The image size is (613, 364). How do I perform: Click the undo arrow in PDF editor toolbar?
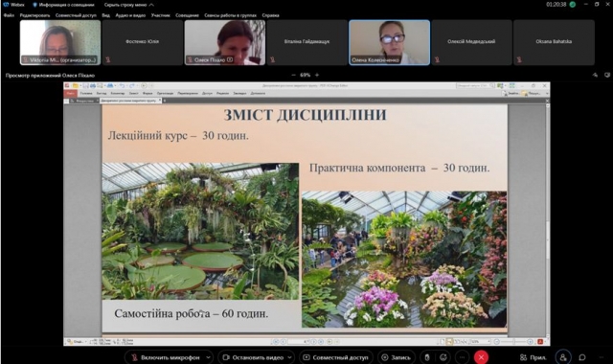(x=122, y=85)
